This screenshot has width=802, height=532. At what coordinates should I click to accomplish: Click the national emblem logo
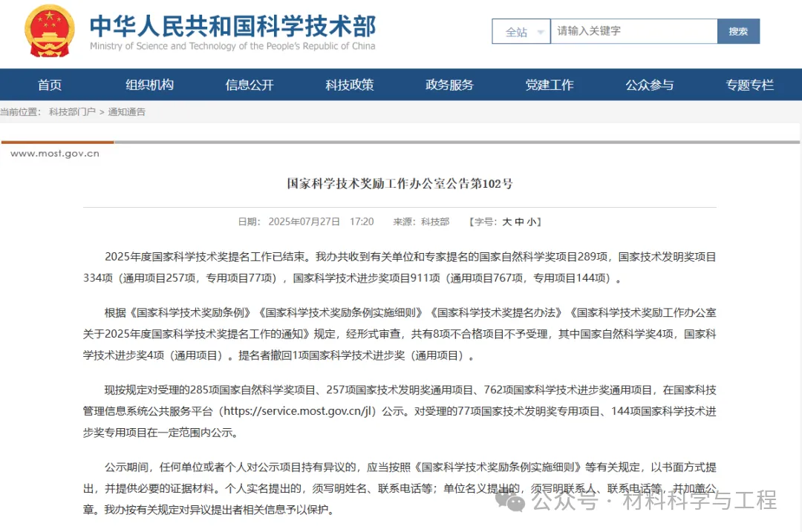[50, 31]
